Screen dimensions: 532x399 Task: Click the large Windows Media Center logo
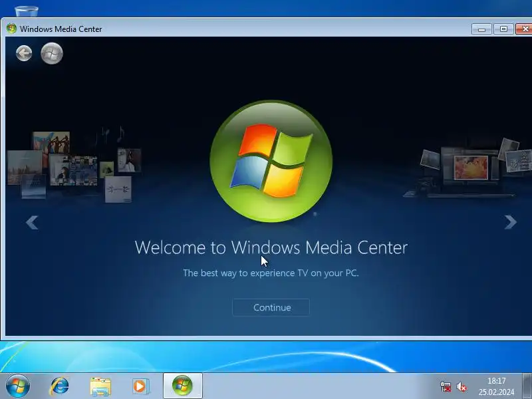tap(271, 161)
